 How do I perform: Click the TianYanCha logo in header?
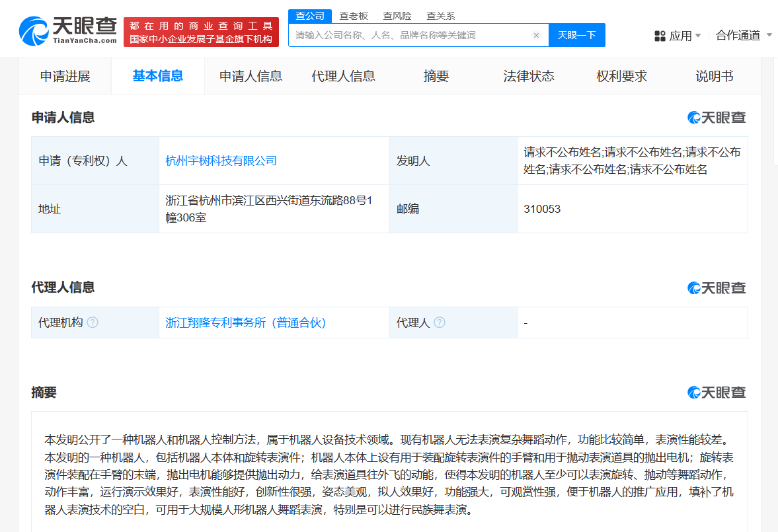point(67,30)
